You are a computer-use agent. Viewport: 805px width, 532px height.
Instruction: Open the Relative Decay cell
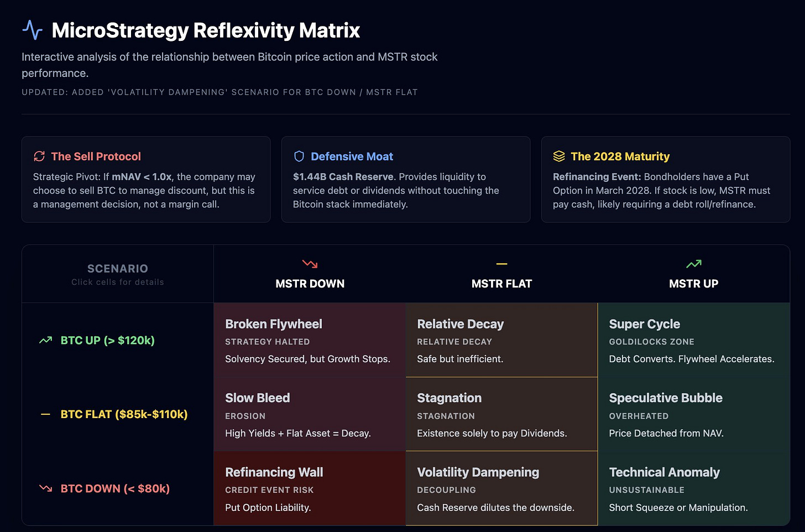click(x=501, y=340)
